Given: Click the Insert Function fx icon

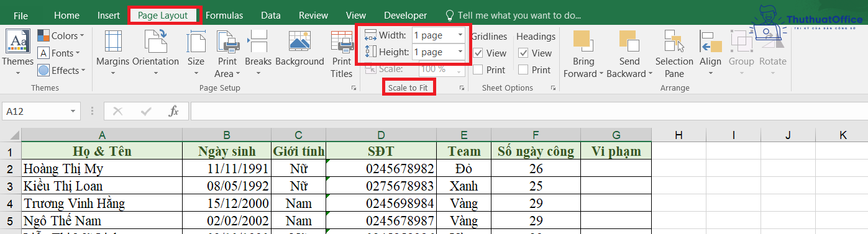Looking at the screenshot, I should click(174, 111).
